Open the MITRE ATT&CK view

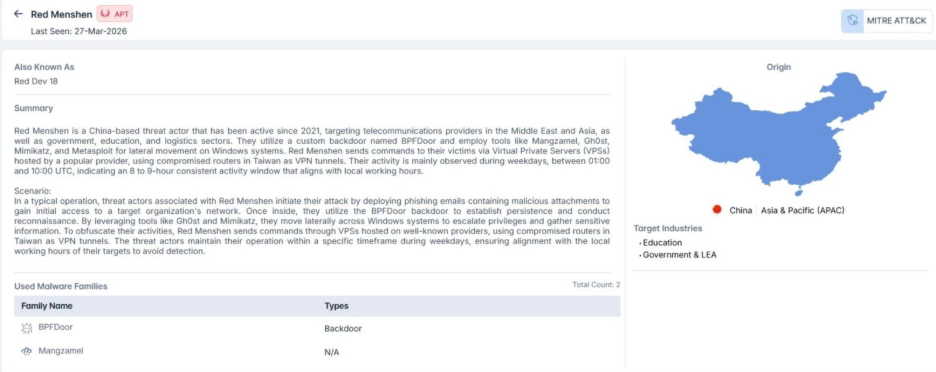pyautogui.click(x=886, y=21)
